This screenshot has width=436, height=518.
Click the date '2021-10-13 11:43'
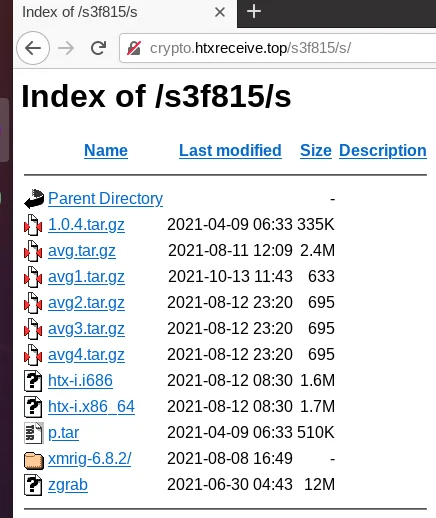(x=230, y=276)
